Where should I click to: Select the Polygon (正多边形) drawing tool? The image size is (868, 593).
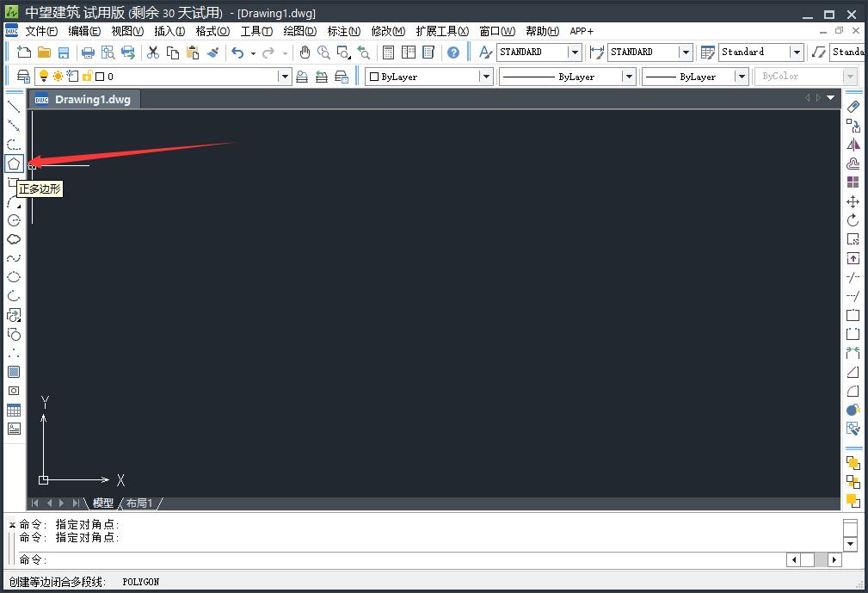(14, 164)
